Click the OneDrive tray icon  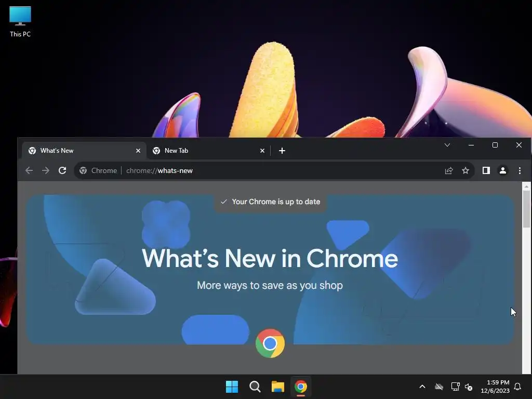(439, 387)
